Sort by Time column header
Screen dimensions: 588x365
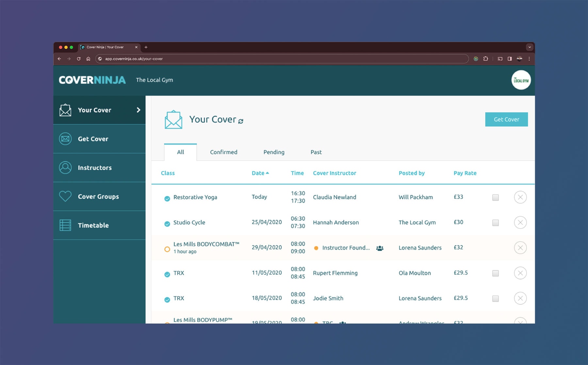pyautogui.click(x=297, y=173)
